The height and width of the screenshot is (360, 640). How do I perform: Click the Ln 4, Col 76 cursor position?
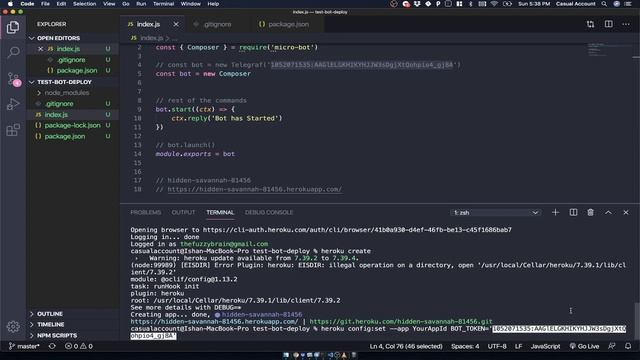pyautogui.click(x=406, y=346)
